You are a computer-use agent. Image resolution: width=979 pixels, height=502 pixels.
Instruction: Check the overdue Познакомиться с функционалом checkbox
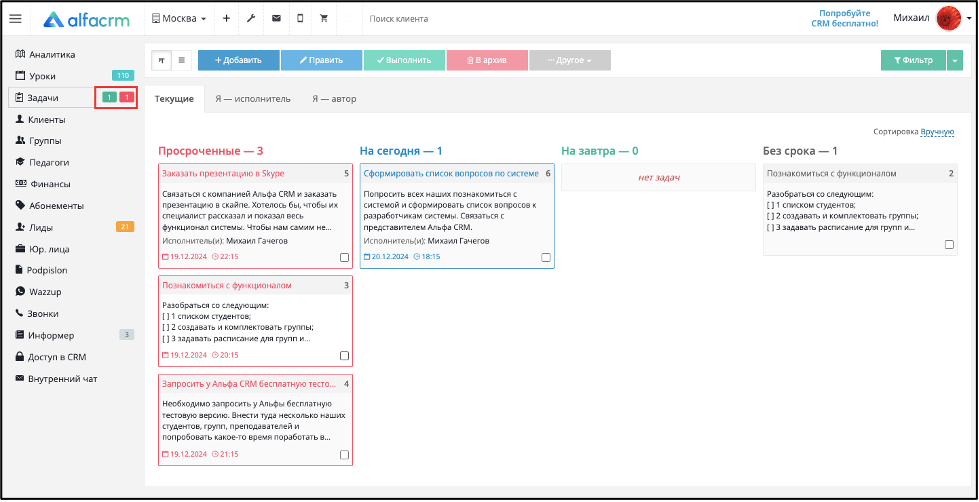click(x=345, y=355)
